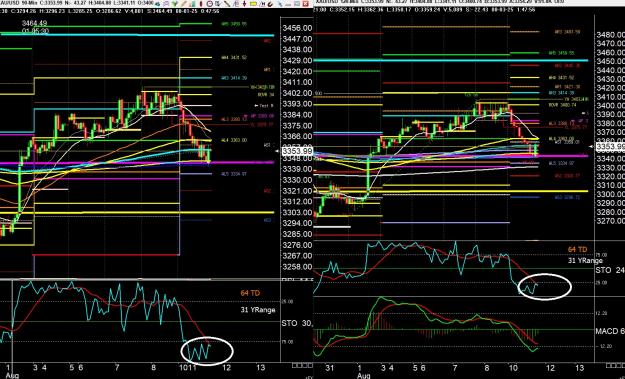Click current price tag 3353.99 on left chart

[x=297, y=151]
